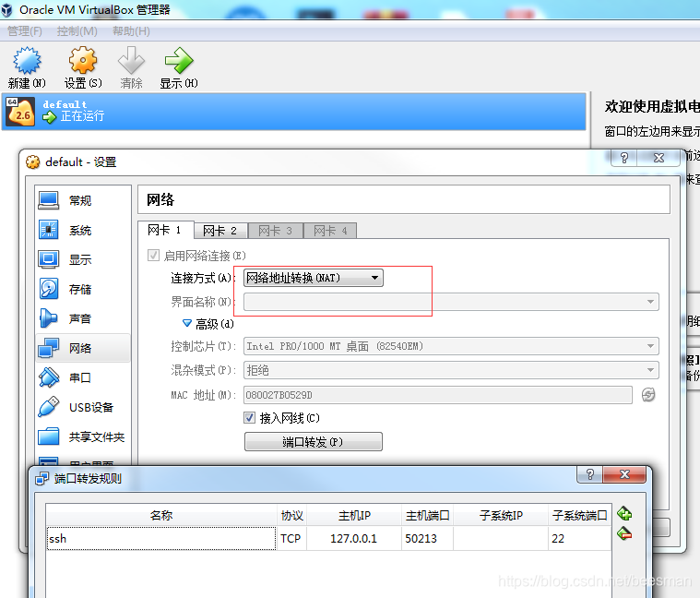Close the default 设置 dialog
Screen dimensions: 700x598
coord(658,158)
